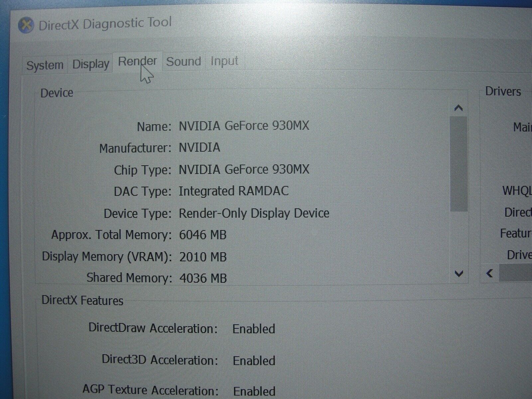Click the Approx. Total Memory label
Viewport: 532px width, 399px height.
click(x=111, y=235)
